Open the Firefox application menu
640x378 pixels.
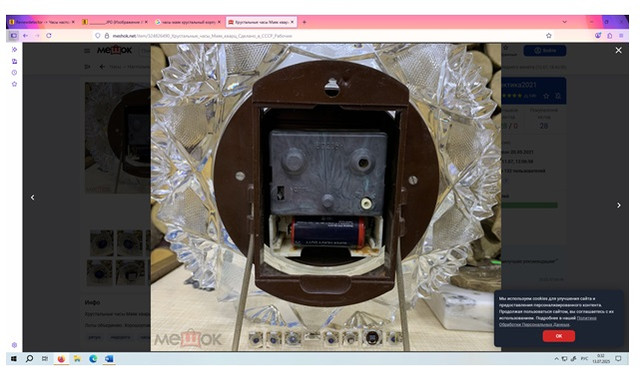click(621, 36)
